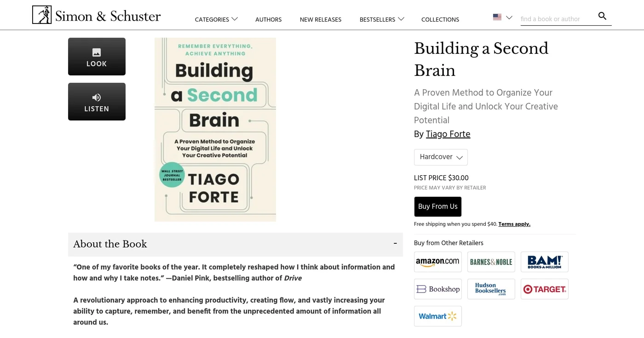Go to the Authors page
This screenshot has width=644, height=338.
click(x=268, y=19)
